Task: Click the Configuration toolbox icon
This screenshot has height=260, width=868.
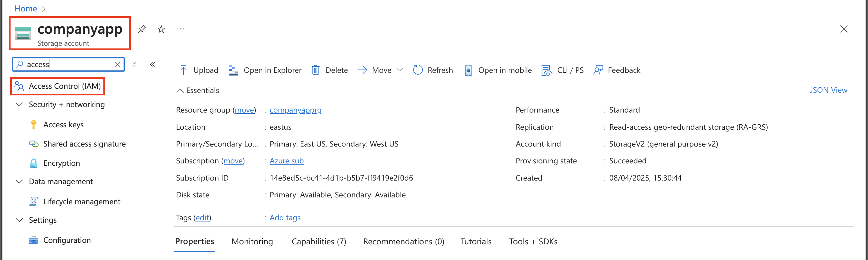Action: click(x=33, y=240)
